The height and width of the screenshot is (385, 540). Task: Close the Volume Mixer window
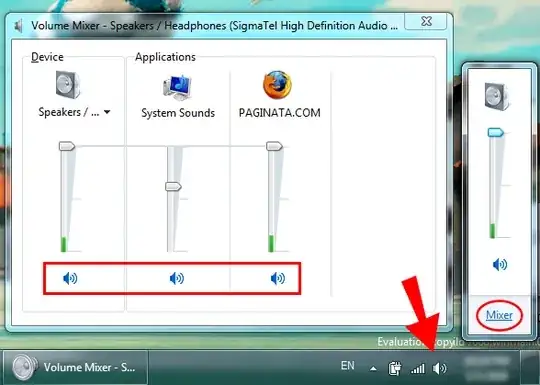pyautogui.click(x=426, y=21)
